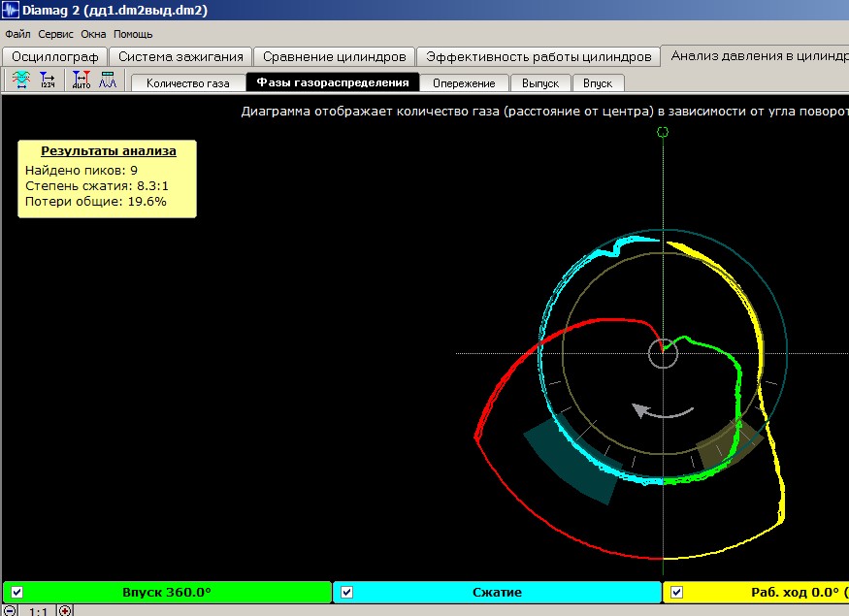This screenshot has width=849, height=616.
Task: Click the Степень сжатия: 8.3:1 line
Action: [97, 185]
